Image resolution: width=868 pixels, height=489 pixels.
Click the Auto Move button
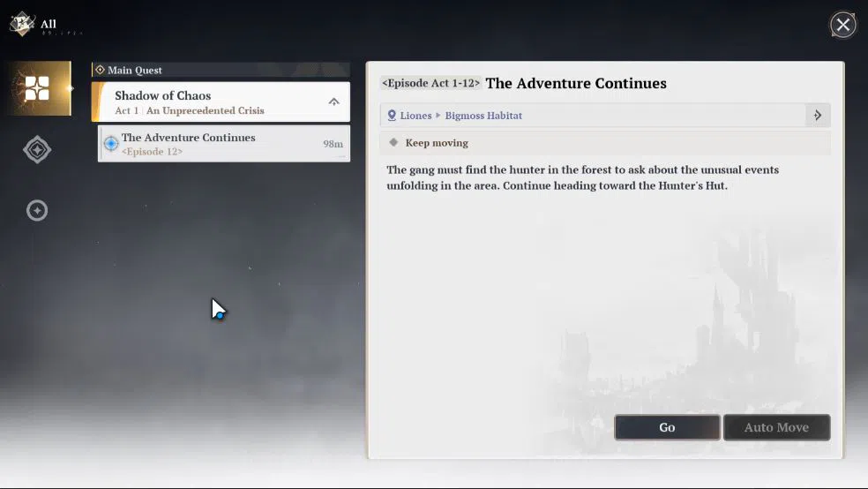click(x=776, y=427)
